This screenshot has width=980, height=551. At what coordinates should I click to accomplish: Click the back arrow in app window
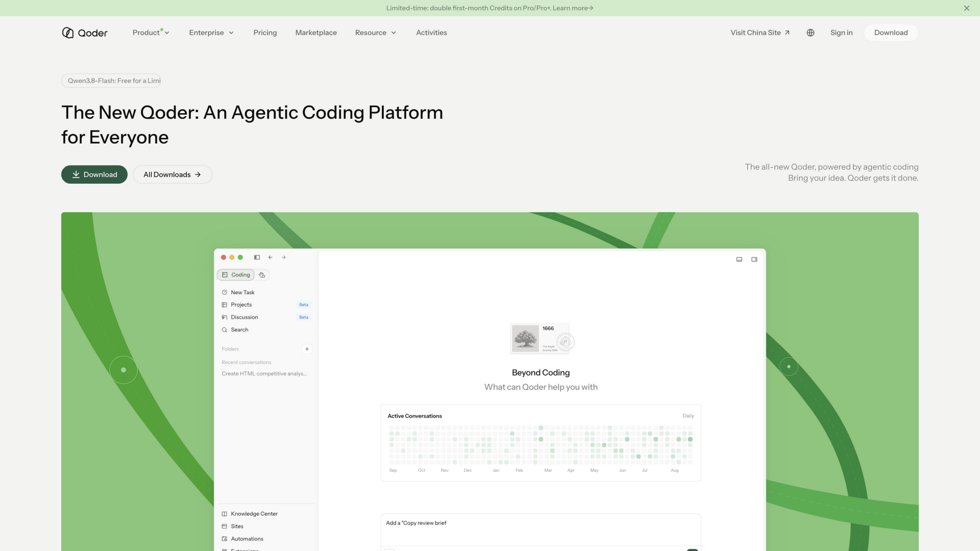(x=271, y=258)
